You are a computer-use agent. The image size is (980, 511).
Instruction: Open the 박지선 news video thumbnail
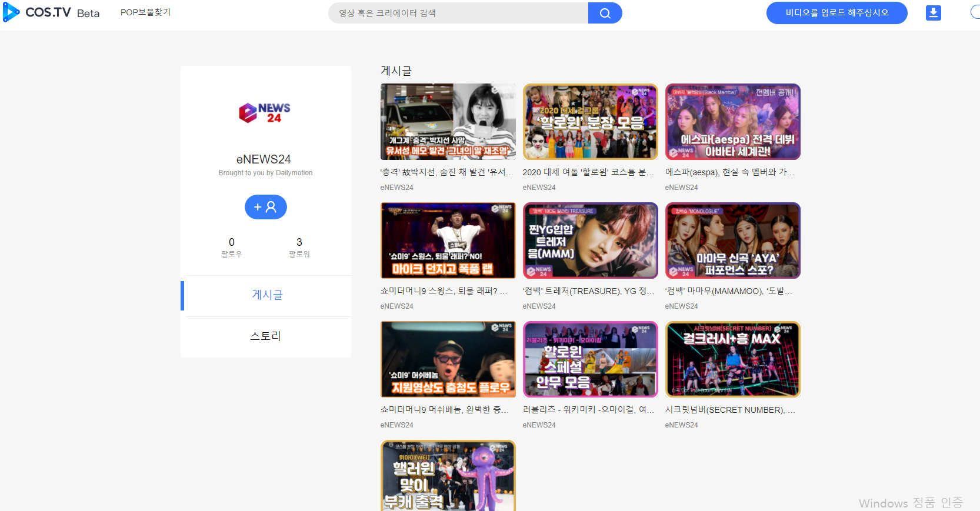click(448, 122)
